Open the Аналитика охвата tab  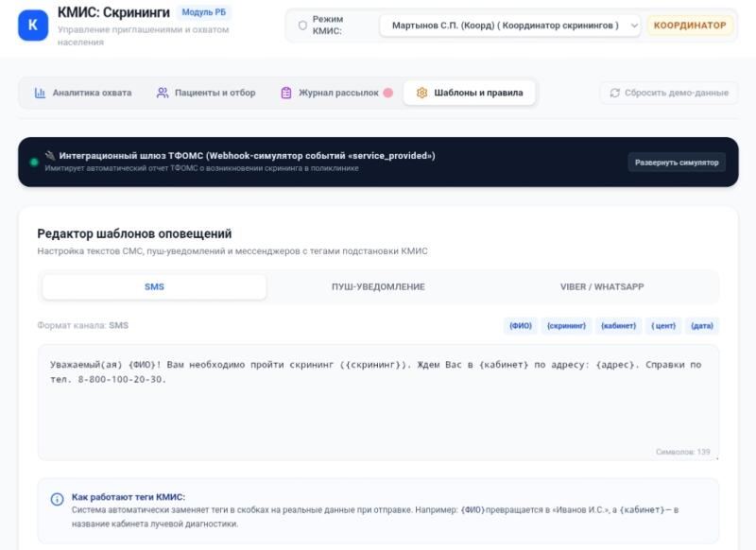[83, 93]
